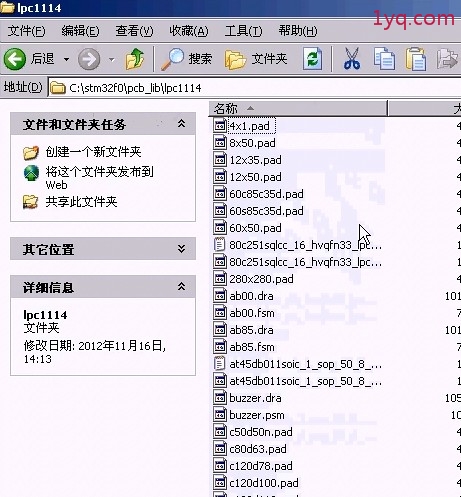Click the Cut scissors icon

tap(352, 59)
